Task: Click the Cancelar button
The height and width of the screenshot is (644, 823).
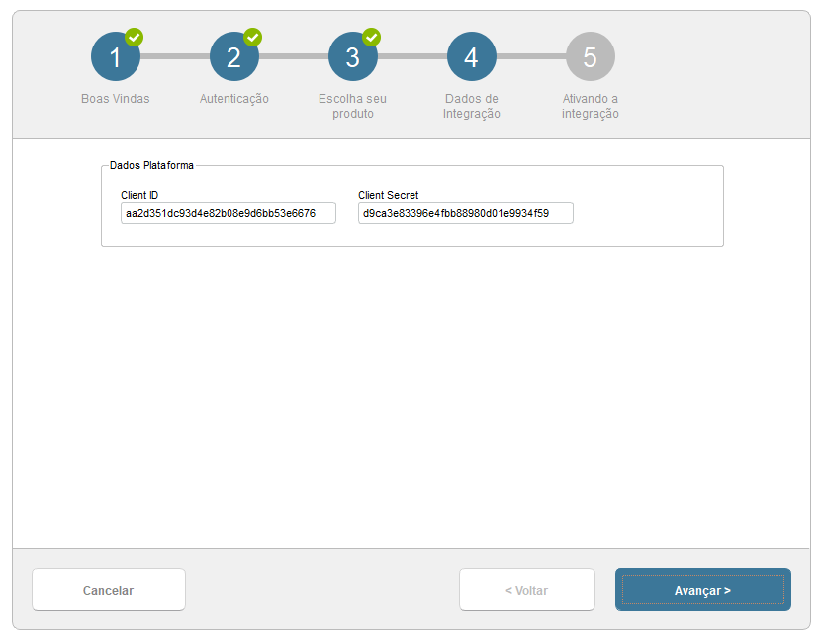Action: tap(109, 590)
